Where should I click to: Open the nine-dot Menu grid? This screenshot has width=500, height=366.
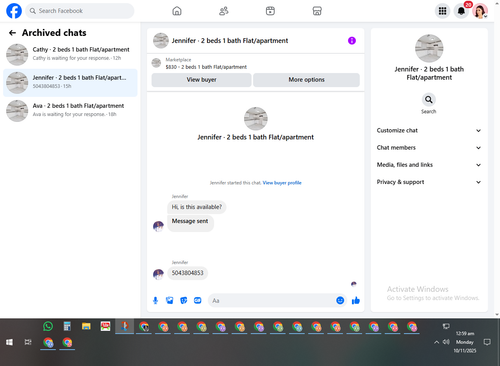point(442,11)
